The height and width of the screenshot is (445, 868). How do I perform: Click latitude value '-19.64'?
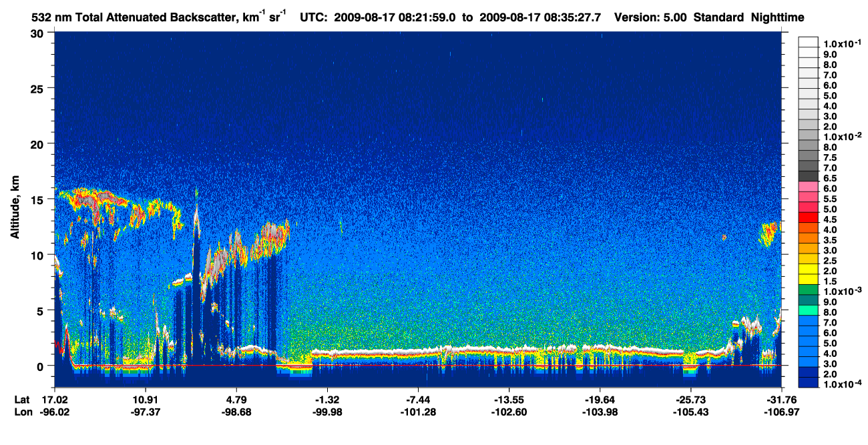tap(600, 400)
